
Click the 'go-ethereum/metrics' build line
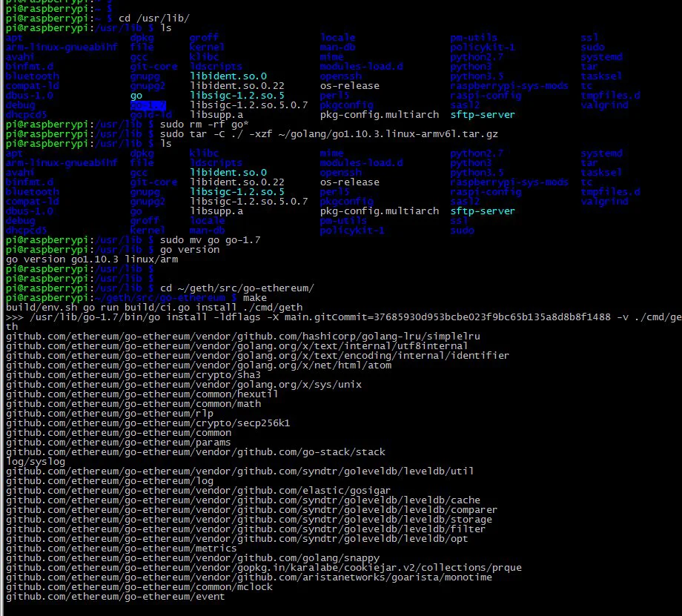(x=122, y=549)
